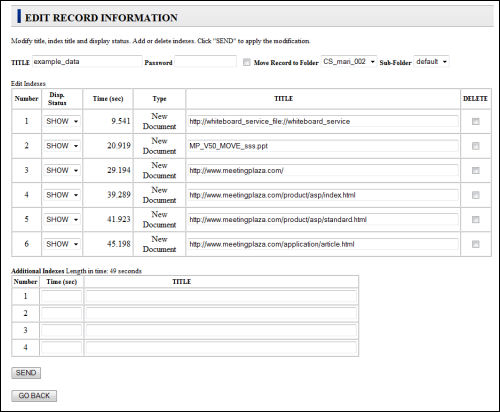Click the index title field with standard.html URL
500x412 pixels.
click(323, 219)
